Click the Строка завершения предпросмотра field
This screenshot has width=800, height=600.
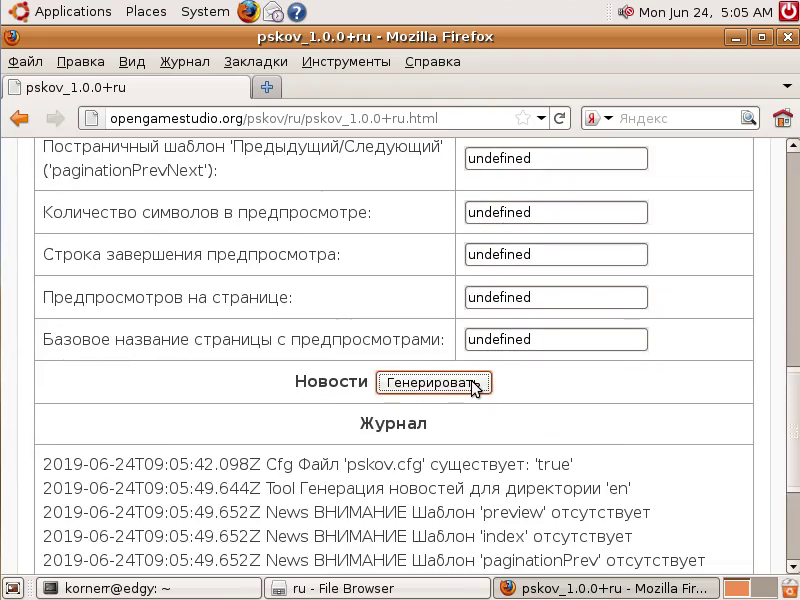coord(556,254)
